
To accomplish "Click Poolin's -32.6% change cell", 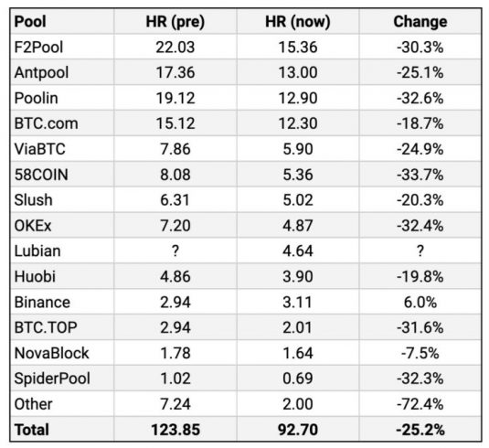I will [420, 98].
